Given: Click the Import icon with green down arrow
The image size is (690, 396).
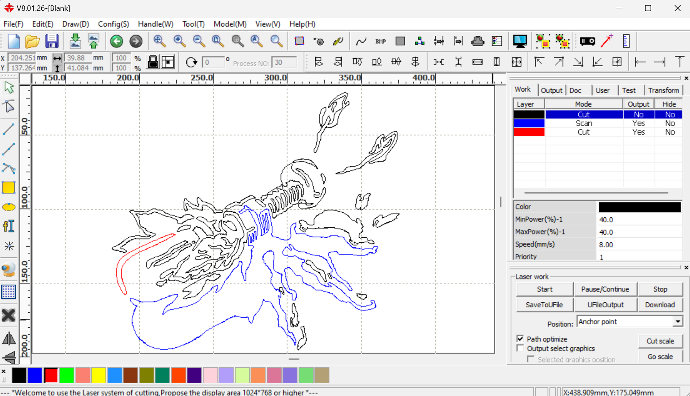Looking at the screenshot, I should [75, 41].
